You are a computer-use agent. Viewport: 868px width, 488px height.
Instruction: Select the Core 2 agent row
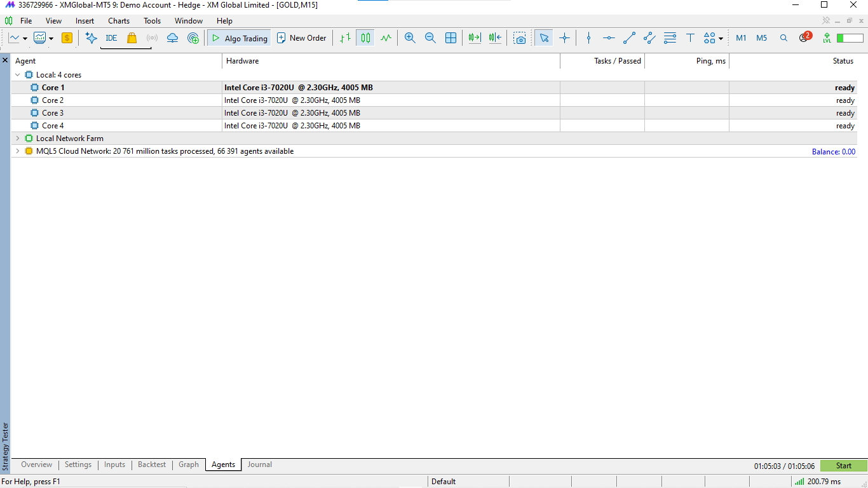coord(433,100)
